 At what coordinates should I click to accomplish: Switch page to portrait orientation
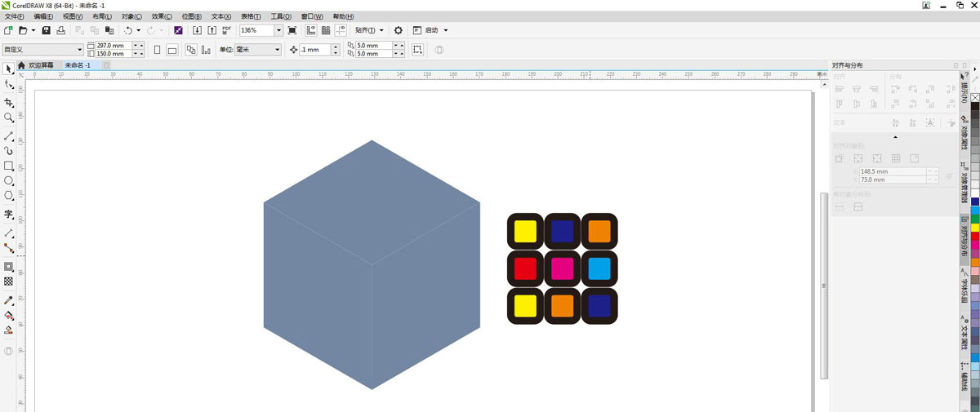pyautogui.click(x=158, y=50)
